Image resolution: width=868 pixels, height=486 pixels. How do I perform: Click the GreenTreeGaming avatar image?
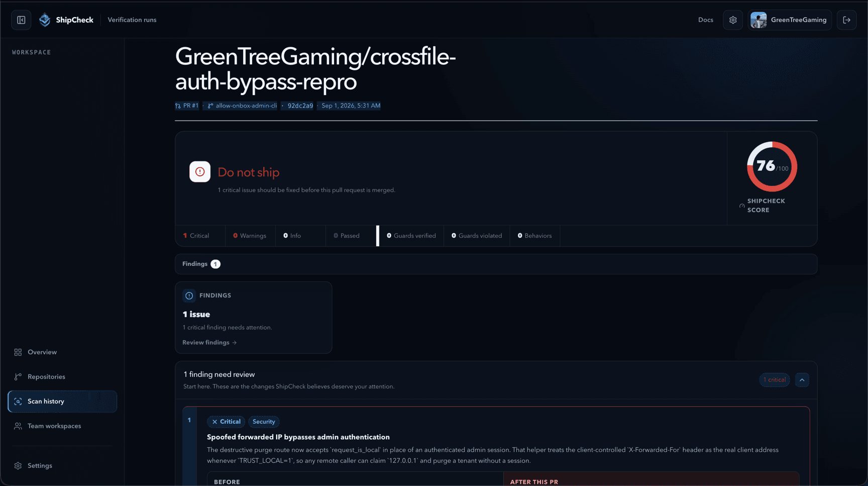pyautogui.click(x=758, y=20)
